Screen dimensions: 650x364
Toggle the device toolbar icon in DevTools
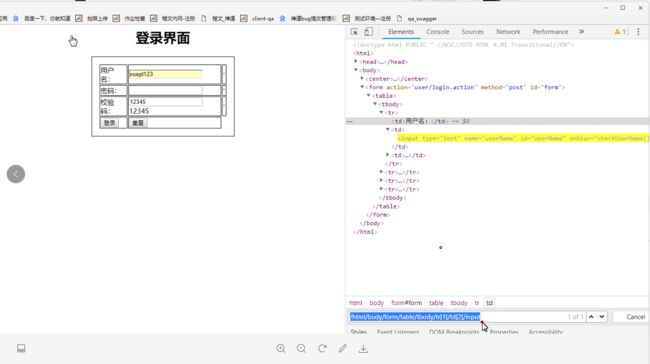(368, 32)
